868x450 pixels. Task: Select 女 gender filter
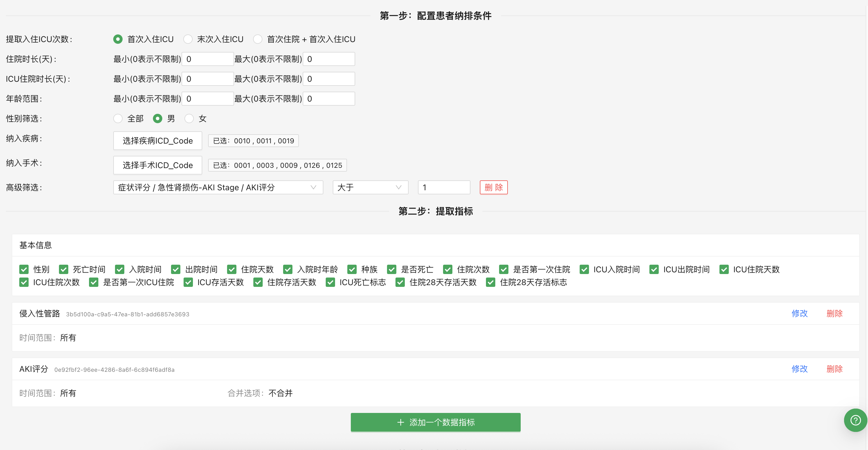click(189, 118)
